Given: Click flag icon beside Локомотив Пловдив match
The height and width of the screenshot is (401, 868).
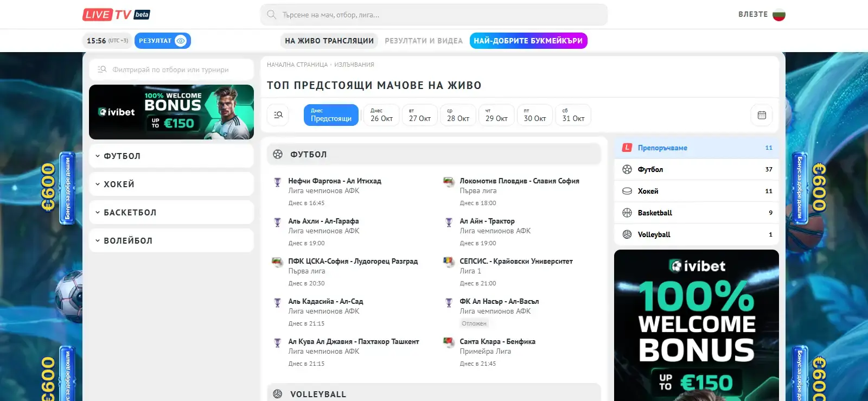Looking at the screenshot, I should click(x=449, y=182).
